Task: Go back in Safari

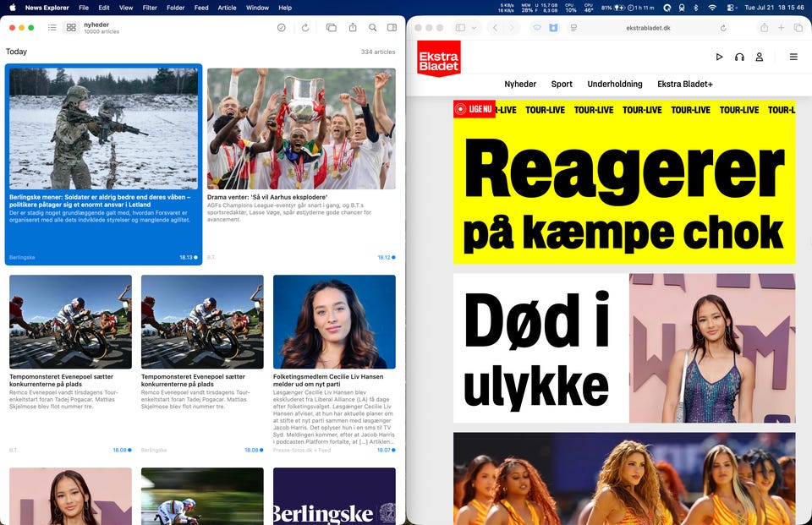Action: tap(495, 28)
